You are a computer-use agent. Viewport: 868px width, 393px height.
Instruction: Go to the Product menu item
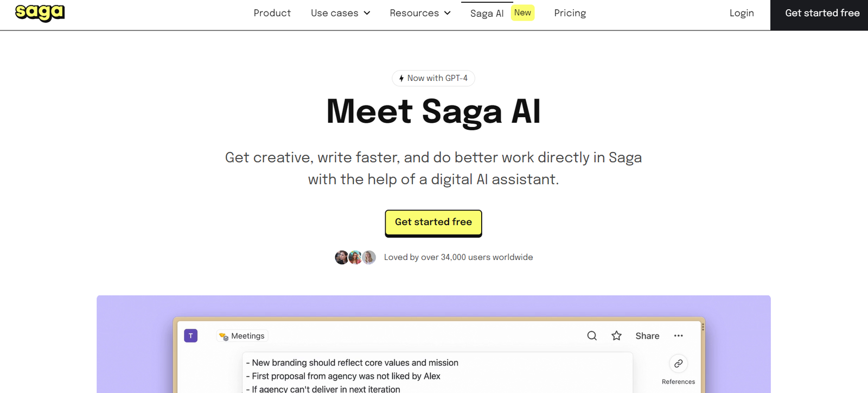coord(272,13)
